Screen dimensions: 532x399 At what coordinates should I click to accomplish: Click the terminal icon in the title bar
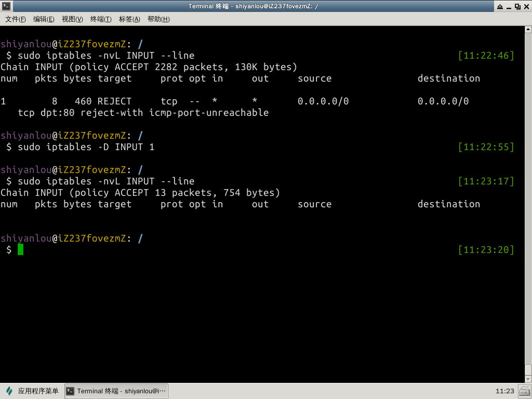pos(6,6)
